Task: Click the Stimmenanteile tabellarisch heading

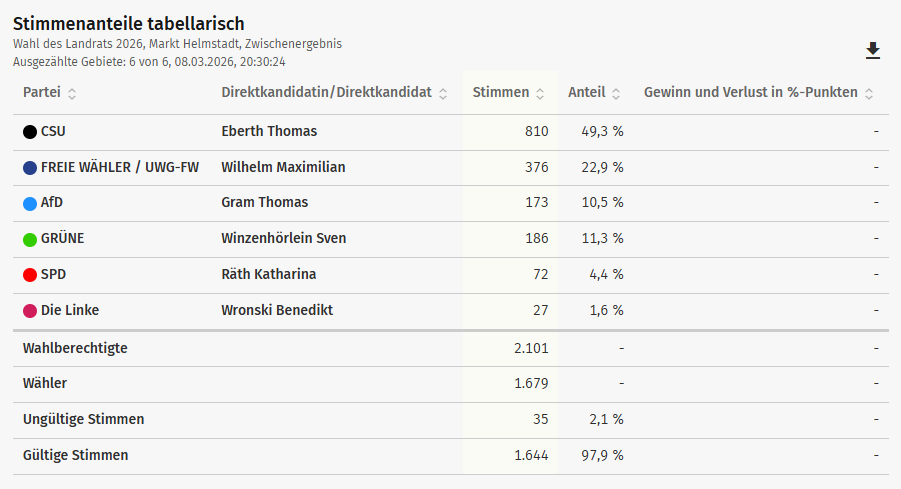Action: [x=129, y=23]
